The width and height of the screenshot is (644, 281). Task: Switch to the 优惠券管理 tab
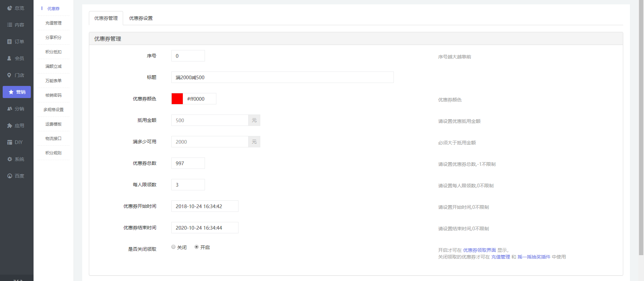106,18
